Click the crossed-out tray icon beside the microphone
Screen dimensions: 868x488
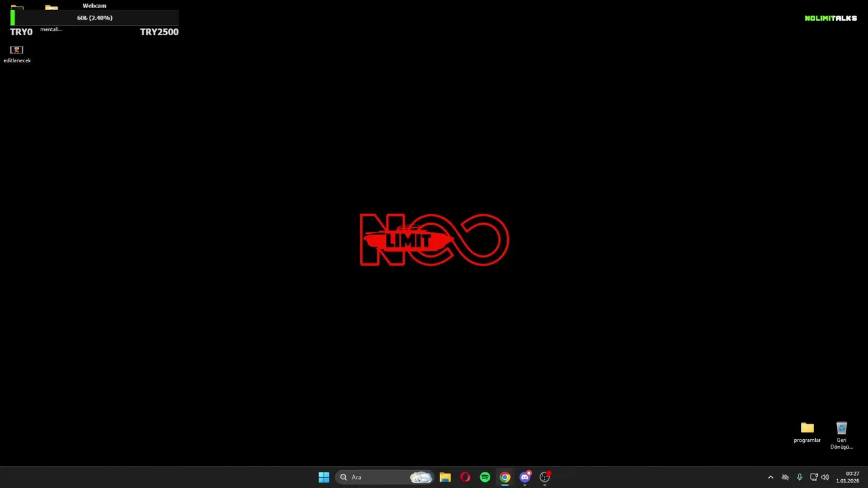click(785, 477)
